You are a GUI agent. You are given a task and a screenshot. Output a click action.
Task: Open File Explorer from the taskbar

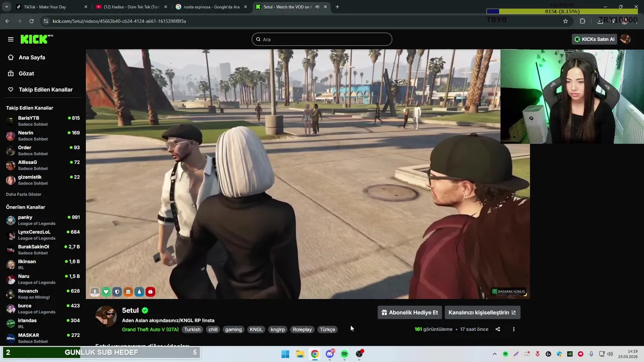(300, 354)
